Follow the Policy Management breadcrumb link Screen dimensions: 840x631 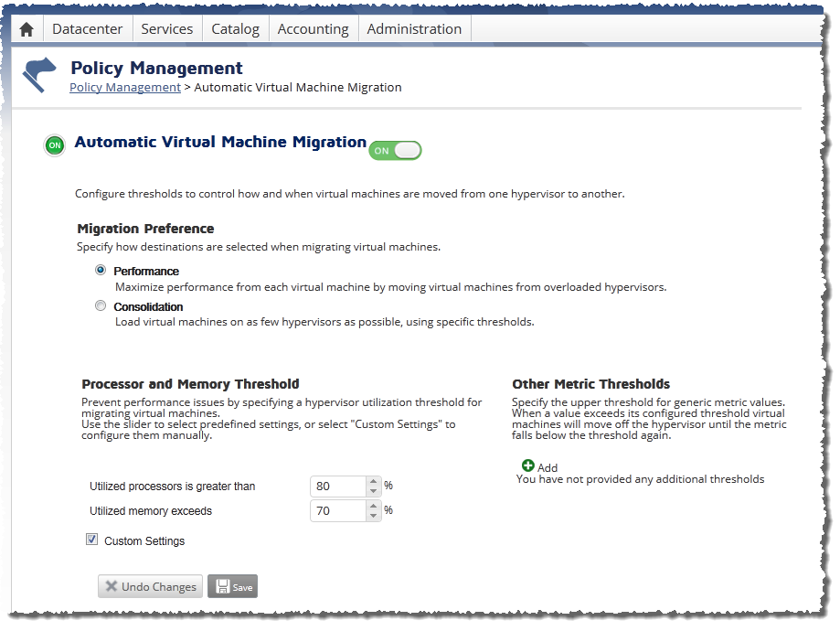click(x=125, y=88)
